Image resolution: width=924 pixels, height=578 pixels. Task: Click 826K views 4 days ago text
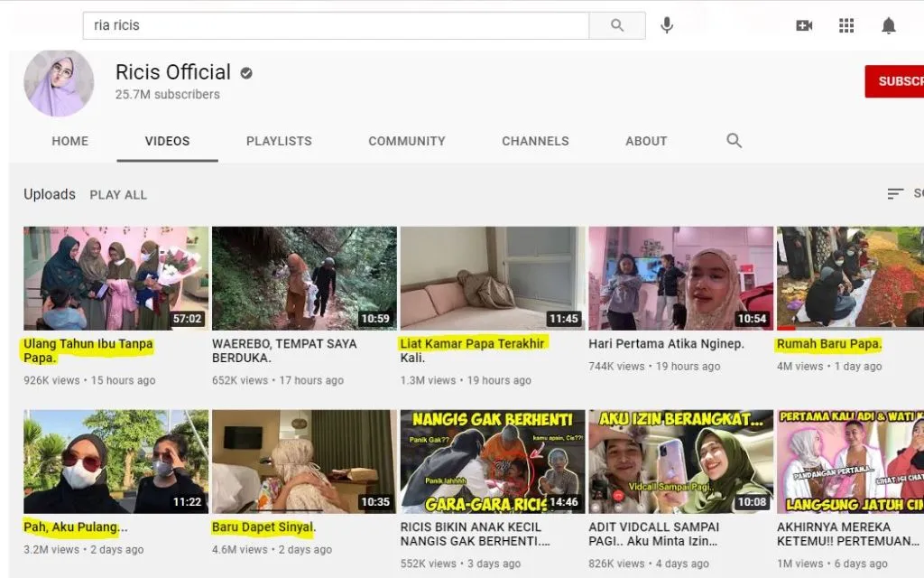649,564
